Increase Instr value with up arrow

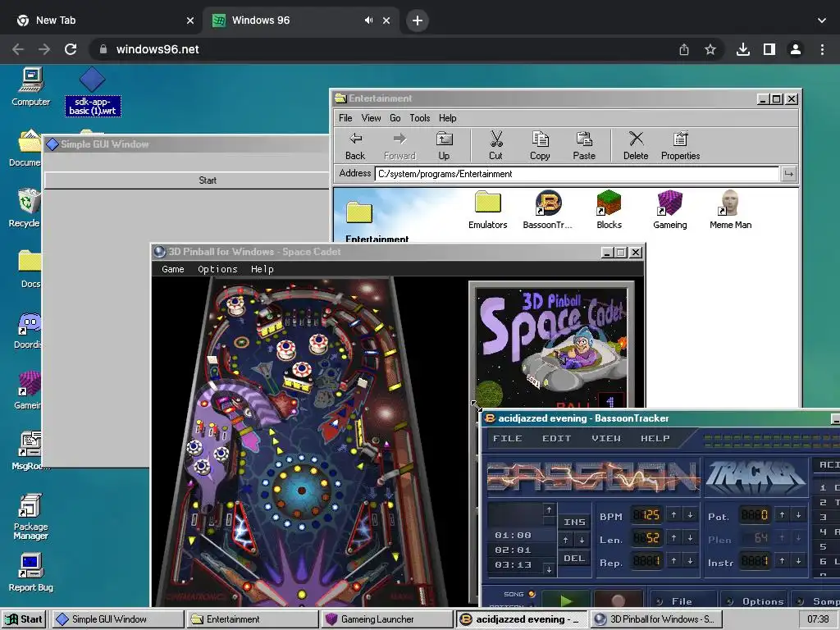(782, 560)
